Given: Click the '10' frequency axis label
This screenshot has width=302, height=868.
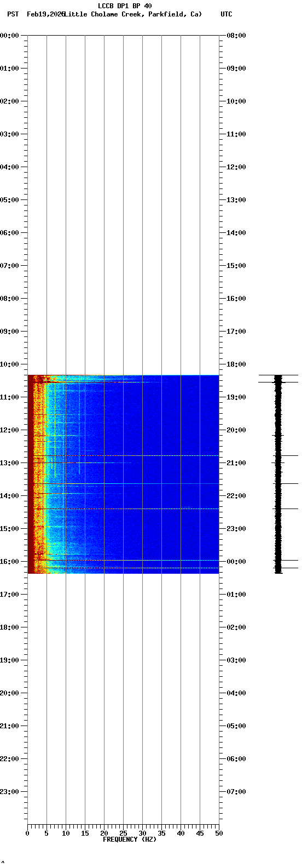Looking at the screenshot, I should pyautogui.click(x=66, y=833).
